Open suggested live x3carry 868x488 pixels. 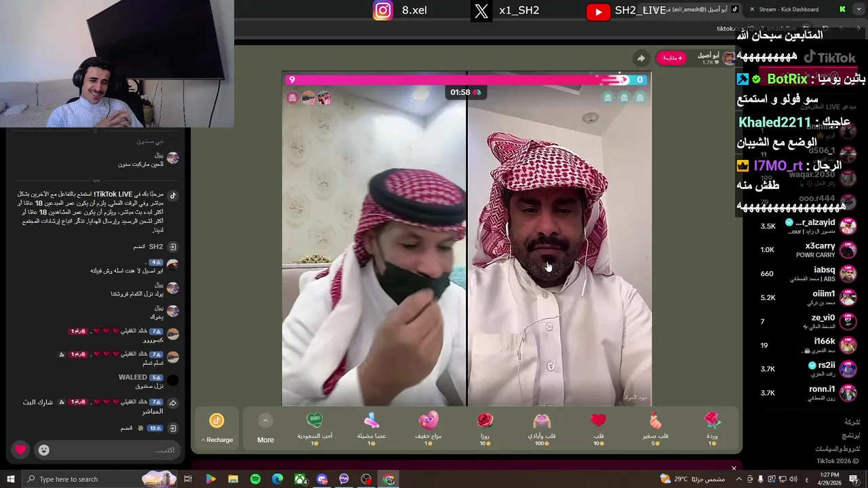[807, 250]
